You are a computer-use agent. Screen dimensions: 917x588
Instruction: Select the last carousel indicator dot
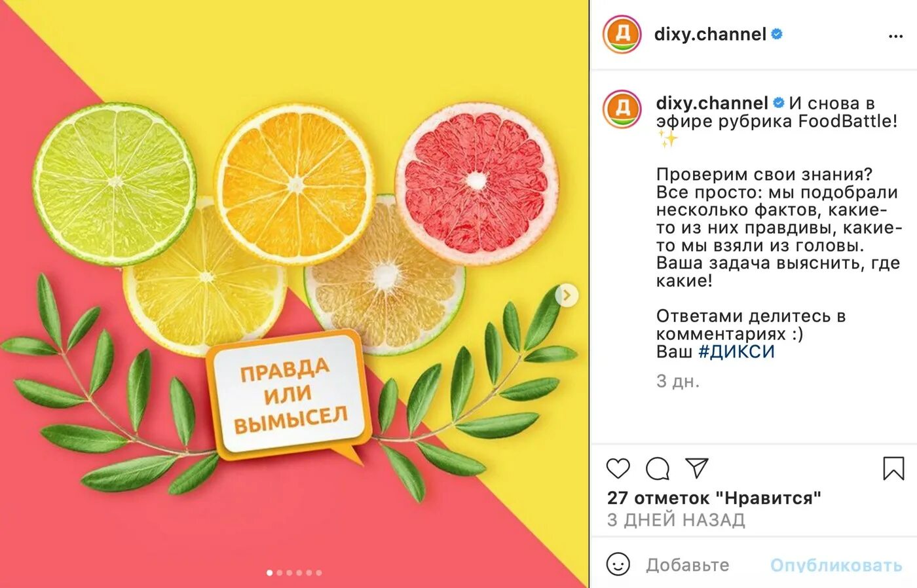pyautogui.click(x=319, y=573)
